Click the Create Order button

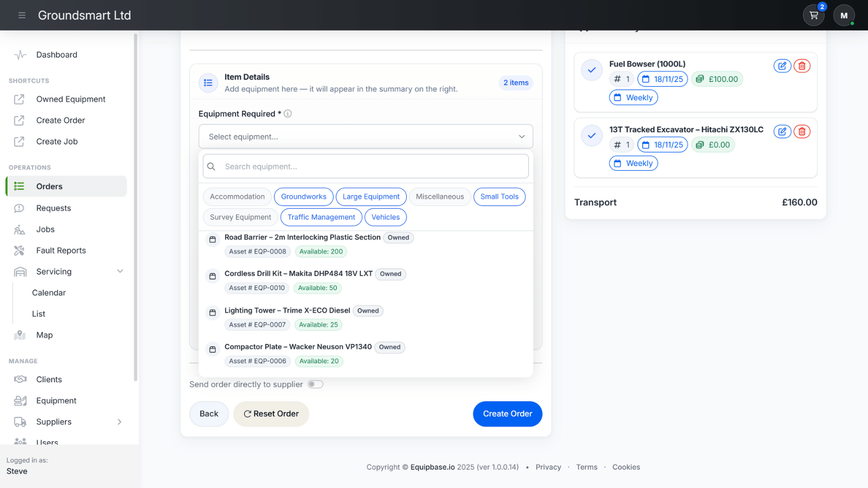coord(507,414)
